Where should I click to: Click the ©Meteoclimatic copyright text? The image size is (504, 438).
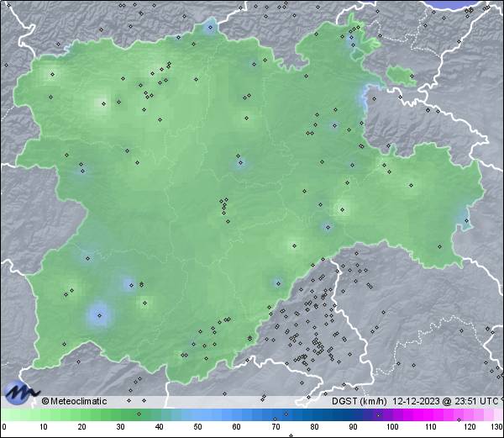tap(74, 401)
